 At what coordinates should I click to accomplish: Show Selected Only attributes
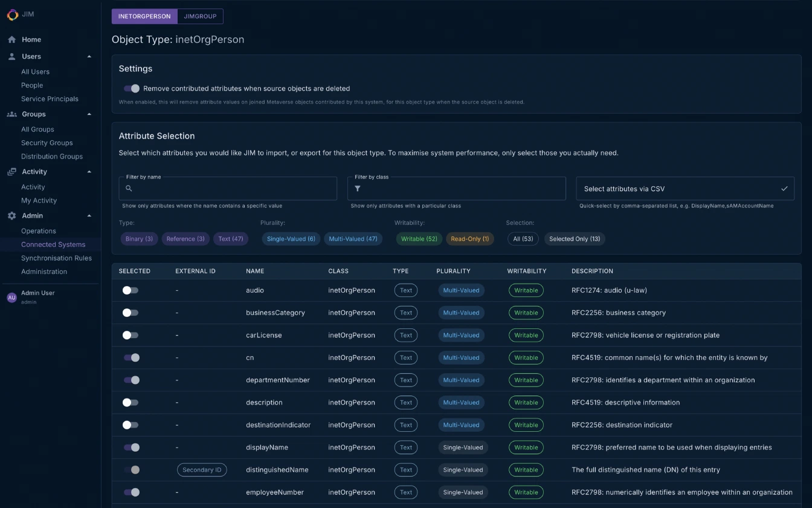tap(574, 238)
